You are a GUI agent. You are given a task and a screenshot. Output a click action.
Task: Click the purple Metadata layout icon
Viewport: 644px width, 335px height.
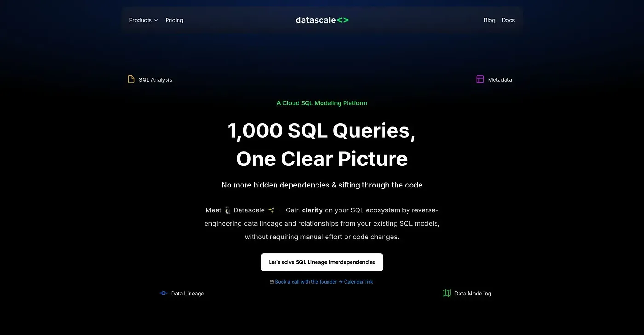pyautogui.click(x=480, y=79)
